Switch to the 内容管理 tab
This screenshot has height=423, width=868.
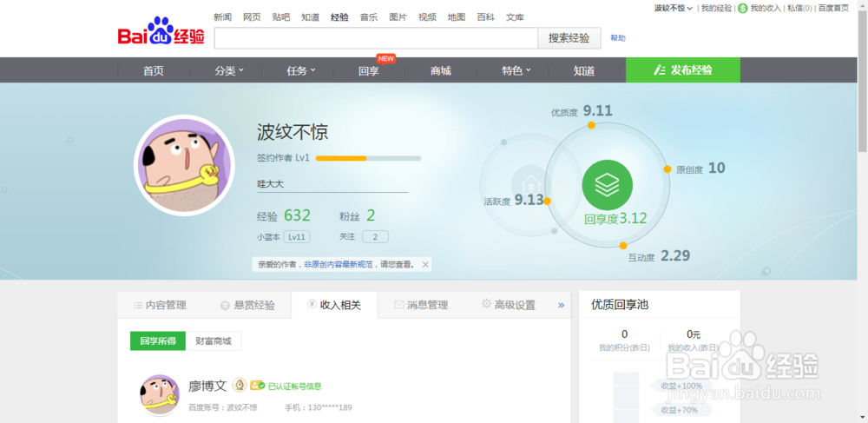(161, 305)
